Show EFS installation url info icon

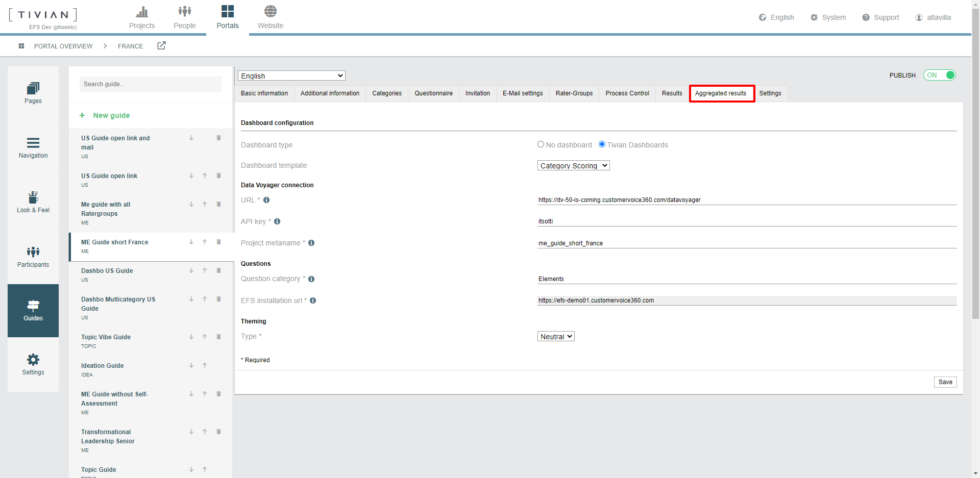click(313, 300)
